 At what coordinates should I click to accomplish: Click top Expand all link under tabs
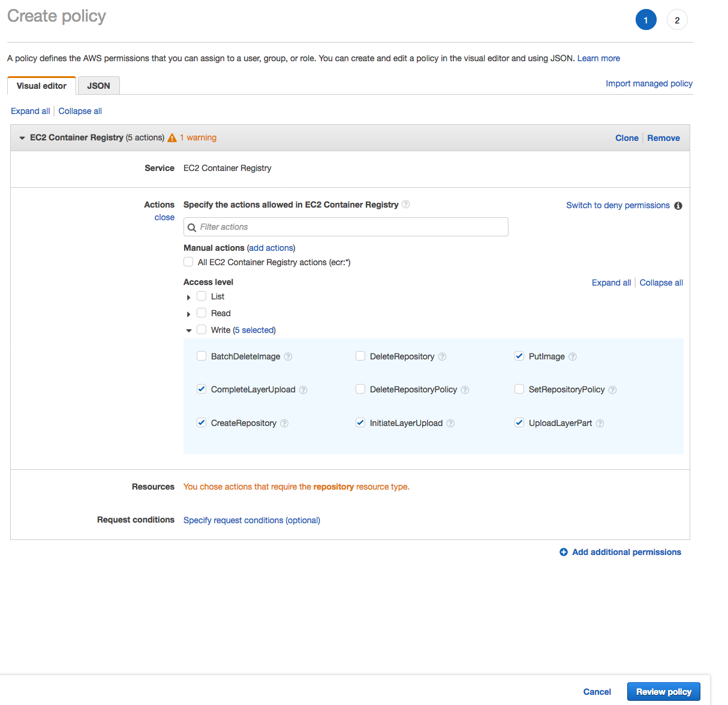(x=31, y=111)
